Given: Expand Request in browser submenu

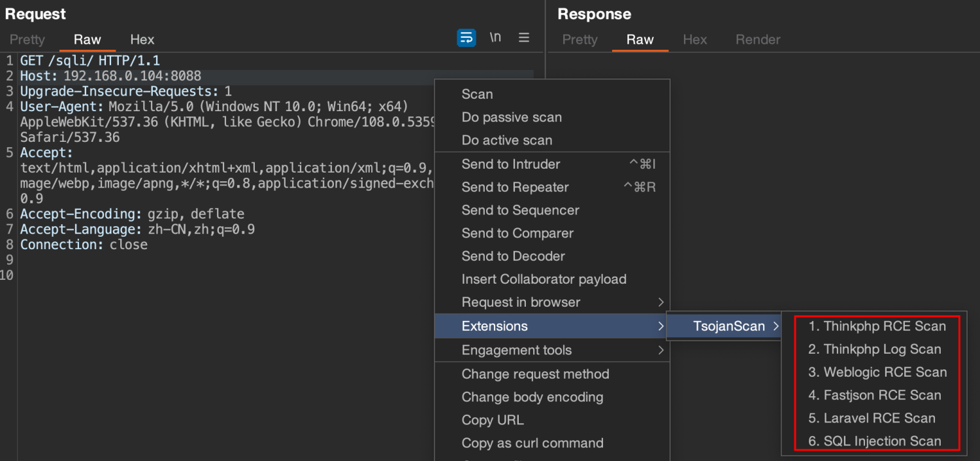Looking at the screenshot, I should tap(521, 303).
